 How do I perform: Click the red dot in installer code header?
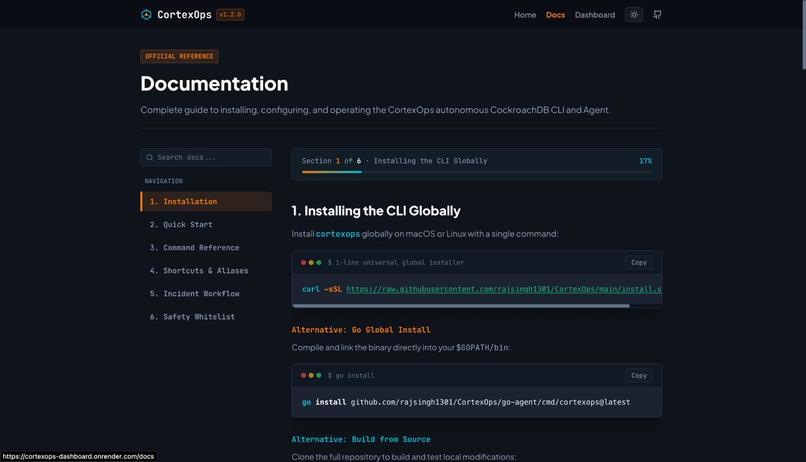tap(303, 263)
